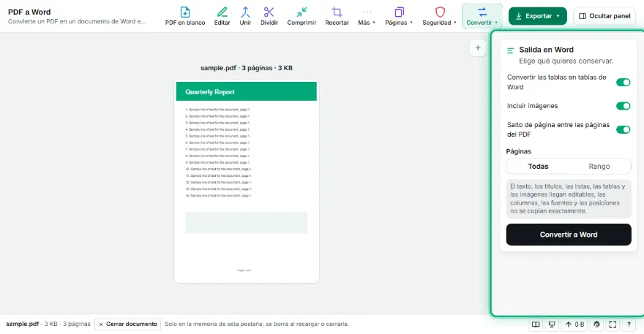Switch to the Rango pages tab
This screenshot has width=644, height=334.
599,166
